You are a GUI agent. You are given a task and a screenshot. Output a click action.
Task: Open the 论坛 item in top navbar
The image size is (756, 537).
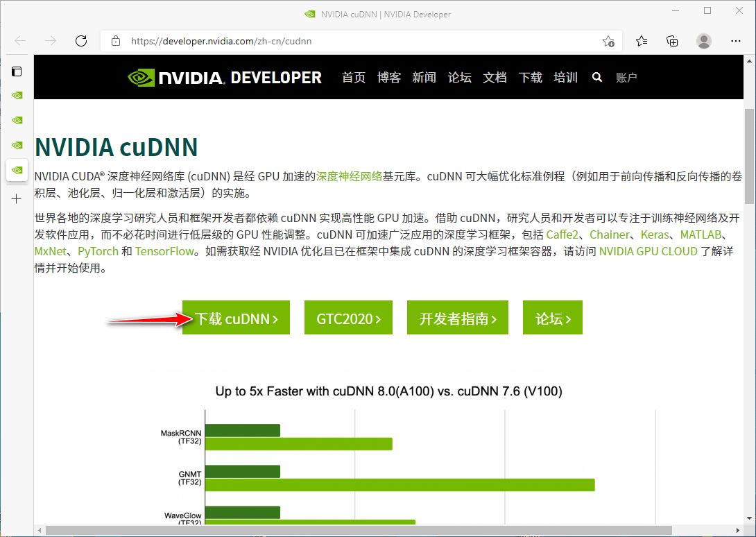click(x=460, y=78)
